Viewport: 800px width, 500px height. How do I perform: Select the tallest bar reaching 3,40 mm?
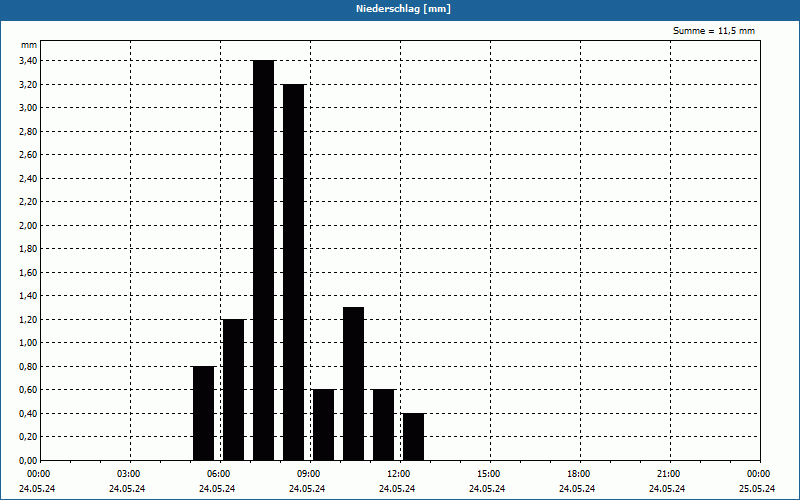pyautogui.click(x=264, y=260)
